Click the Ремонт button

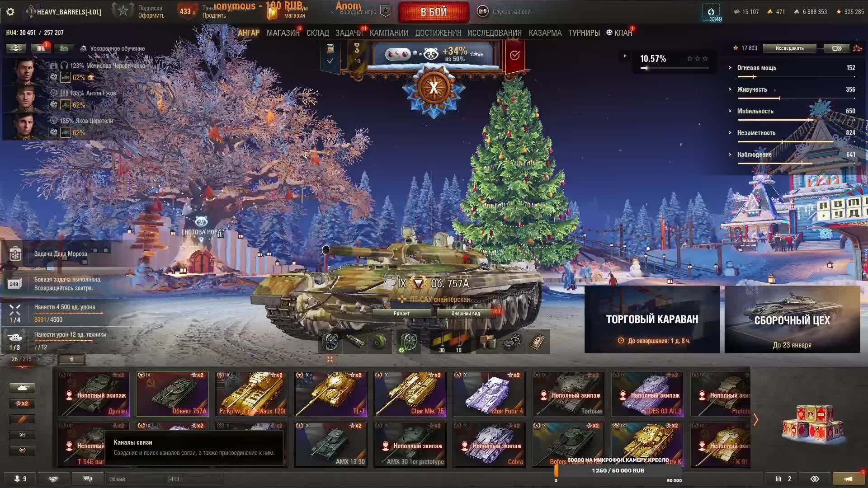pyautogui.click(x=401, y=314)
